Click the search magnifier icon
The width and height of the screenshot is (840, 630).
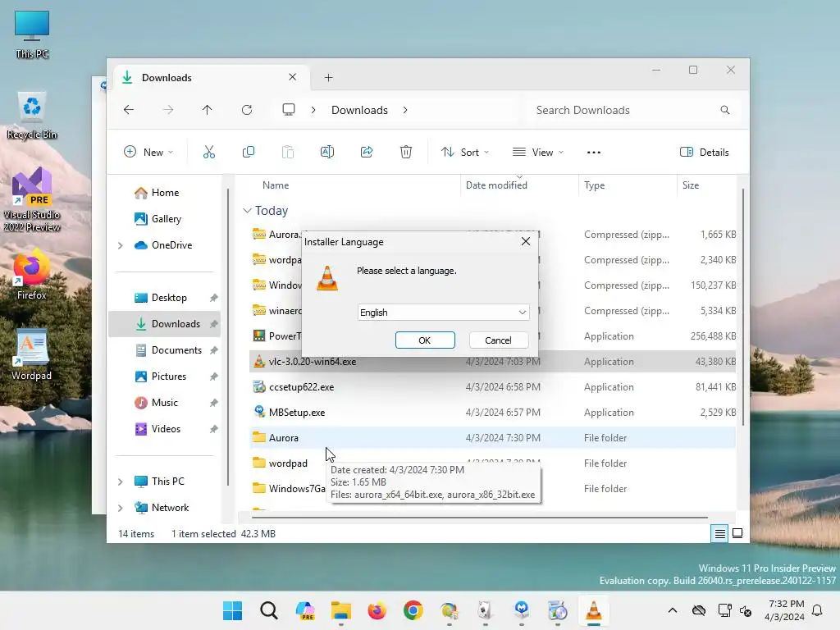[x=725, y=110]
